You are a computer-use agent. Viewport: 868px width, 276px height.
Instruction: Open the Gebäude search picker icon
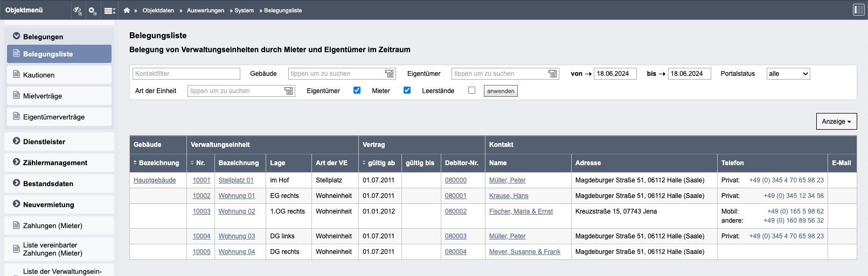click(390, 74)
